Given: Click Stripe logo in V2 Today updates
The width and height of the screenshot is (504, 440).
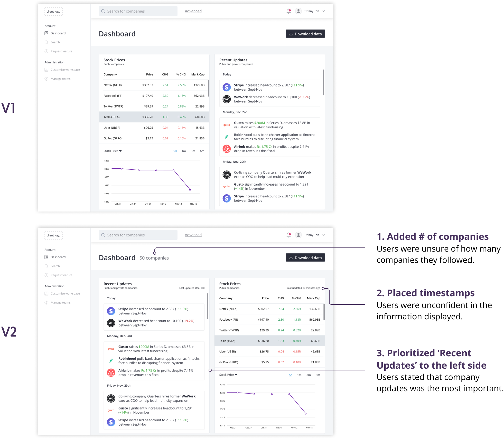Looking at the screenshot, I should (x=111, y=311).
